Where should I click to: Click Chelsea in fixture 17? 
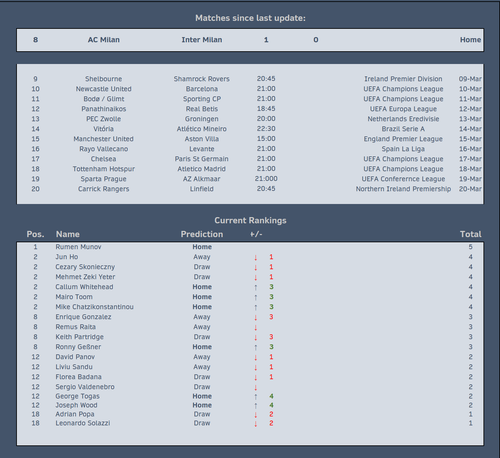click(x=103, y=159)
